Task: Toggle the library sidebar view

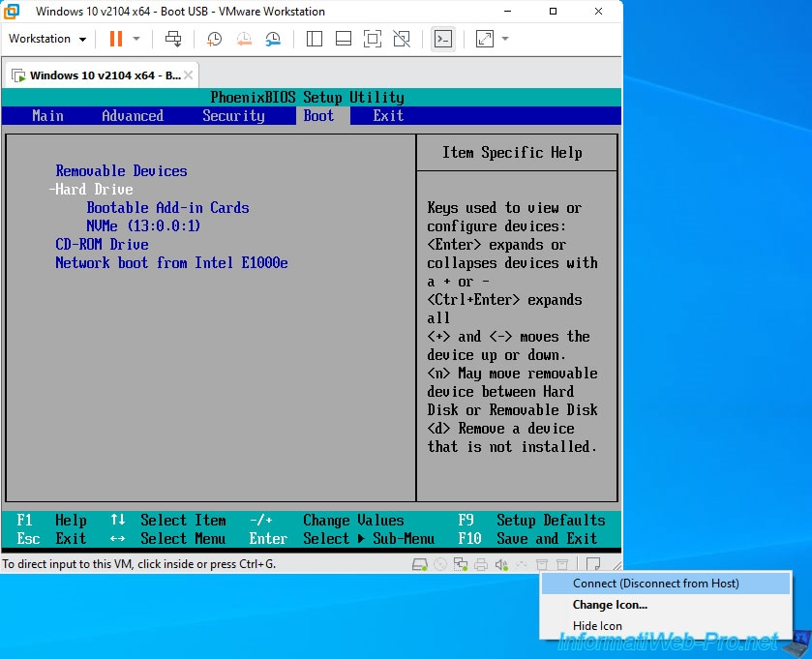Action: coord(314,39)
